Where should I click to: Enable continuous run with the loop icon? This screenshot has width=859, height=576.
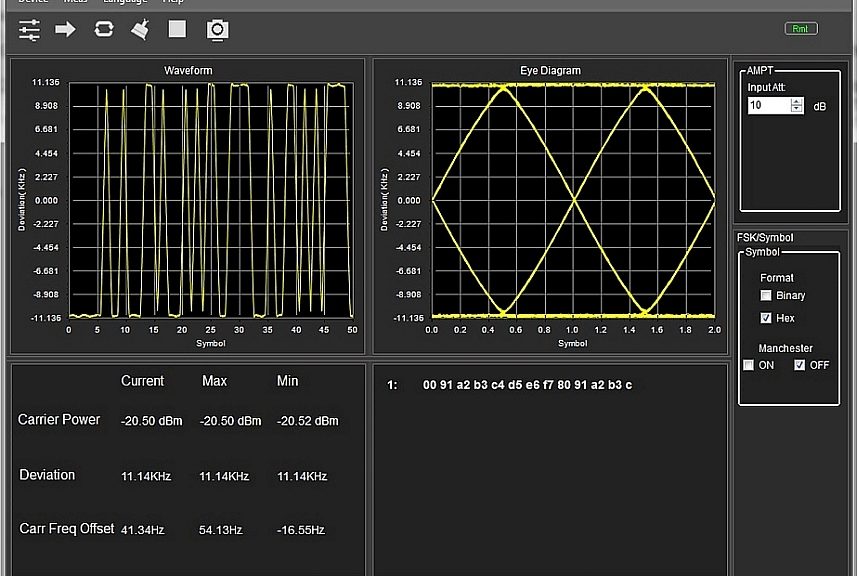[103, 30]
